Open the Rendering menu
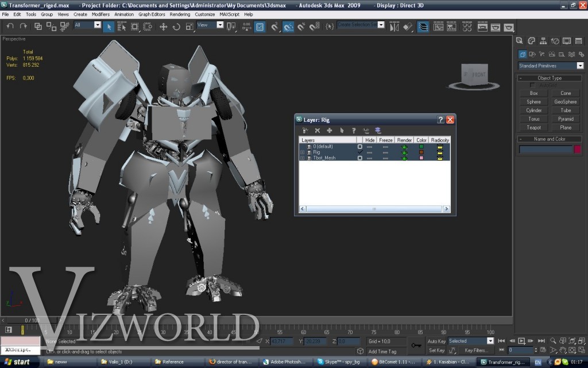 (180, 14)
